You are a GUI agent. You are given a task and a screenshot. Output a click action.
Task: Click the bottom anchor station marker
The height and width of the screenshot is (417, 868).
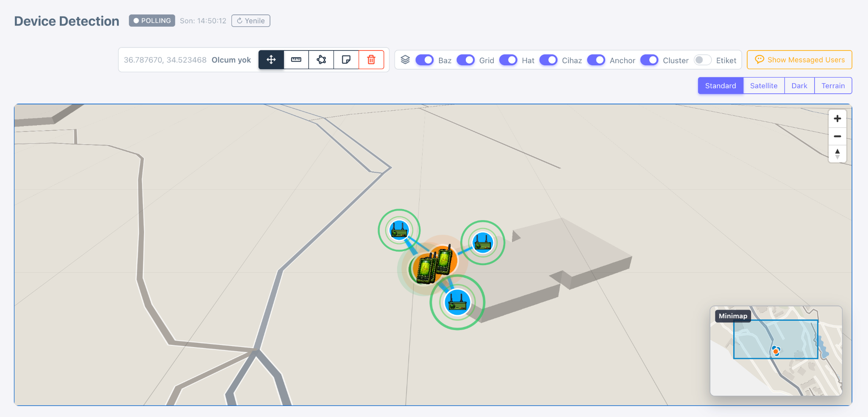[457, 302]
